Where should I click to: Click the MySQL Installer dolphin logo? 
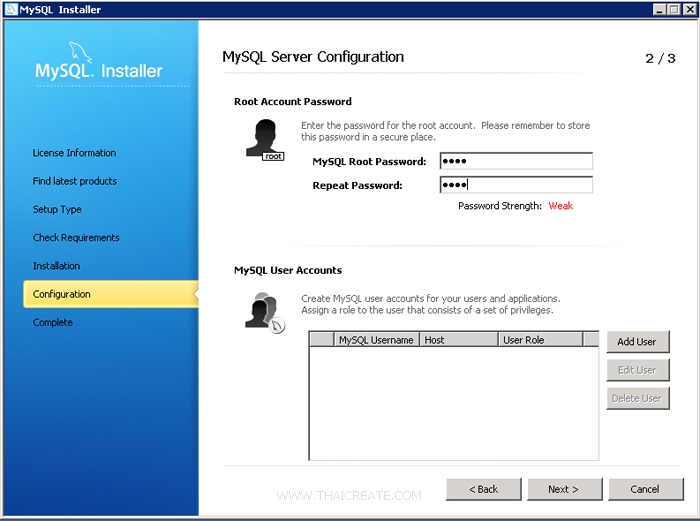(x=80, y=54)
